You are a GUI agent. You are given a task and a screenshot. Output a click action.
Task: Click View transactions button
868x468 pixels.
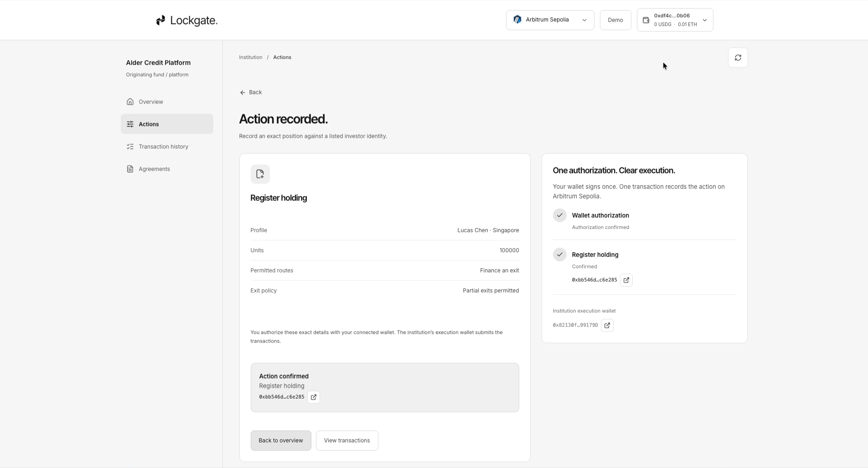tap(347, 441)
